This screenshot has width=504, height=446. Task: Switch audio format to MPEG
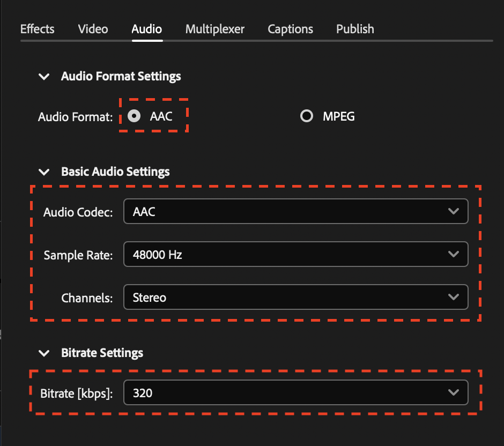click(x=306, y=115)
